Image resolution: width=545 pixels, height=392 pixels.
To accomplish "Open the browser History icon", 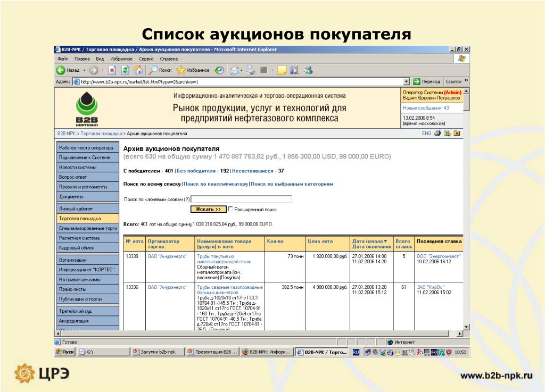I will click(x=219, y=70).
